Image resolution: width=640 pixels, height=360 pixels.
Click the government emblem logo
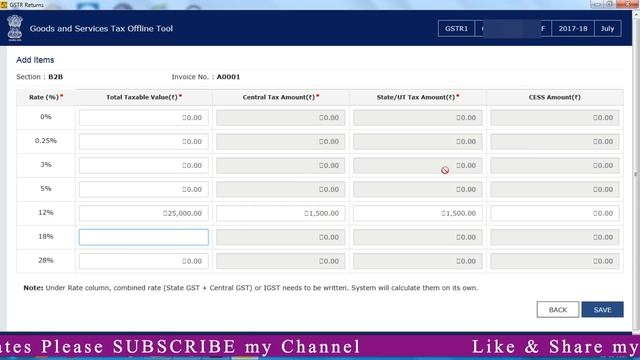pos(15,28)
